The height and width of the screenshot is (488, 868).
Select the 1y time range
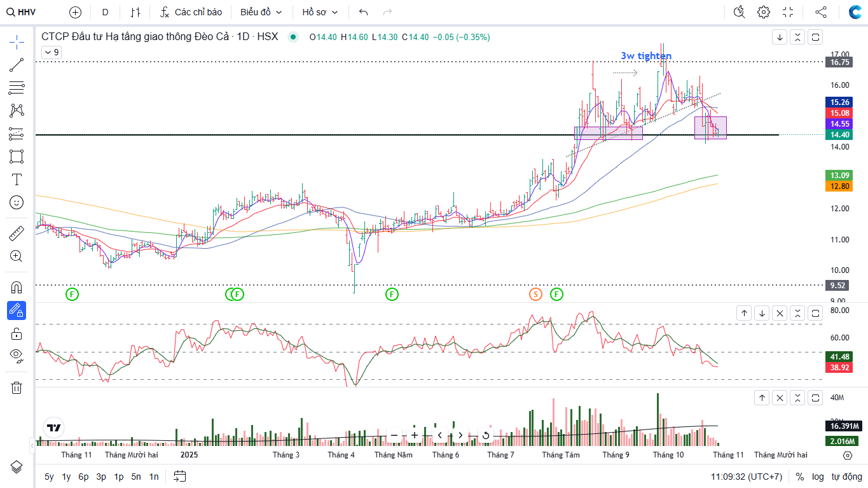pos(66,477)
